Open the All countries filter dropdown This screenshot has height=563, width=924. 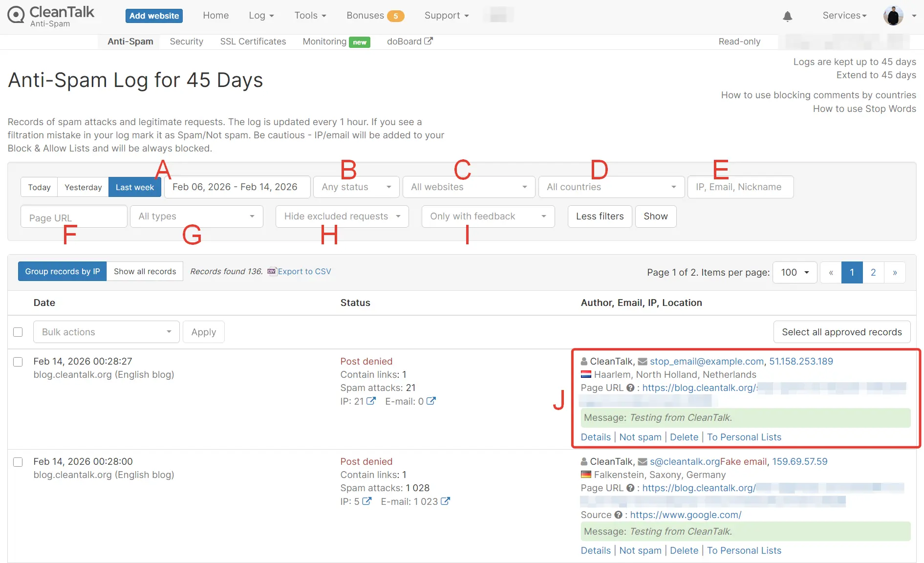pos(611,187)
